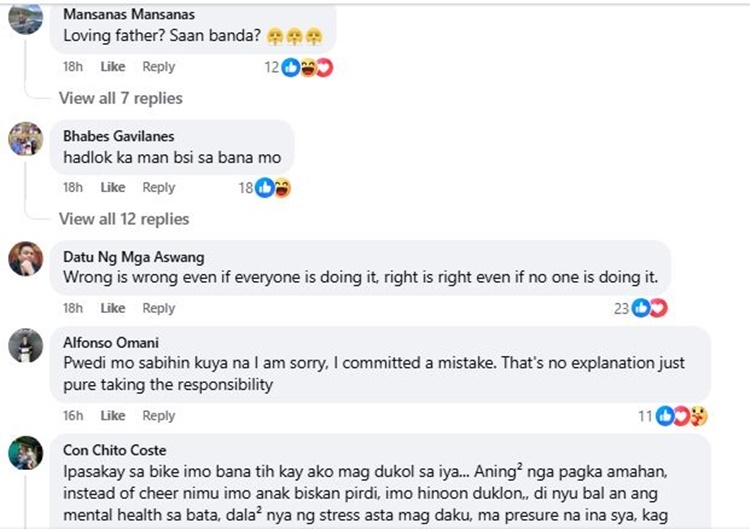The height and width of the screenshot is (529, 750).
Task: Like the Bhabes Gavilanes comment
Action: pos(113,187)
